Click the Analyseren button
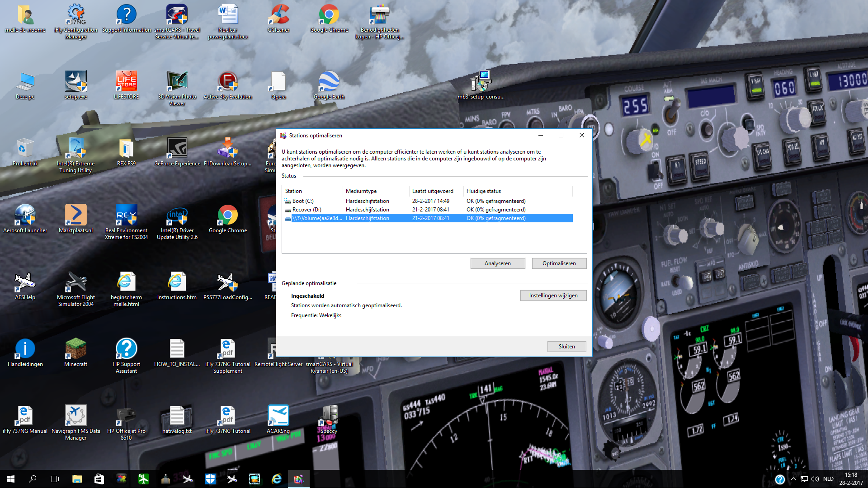The width and height of the screenshot is (868, 488). [x=498, y=263]
